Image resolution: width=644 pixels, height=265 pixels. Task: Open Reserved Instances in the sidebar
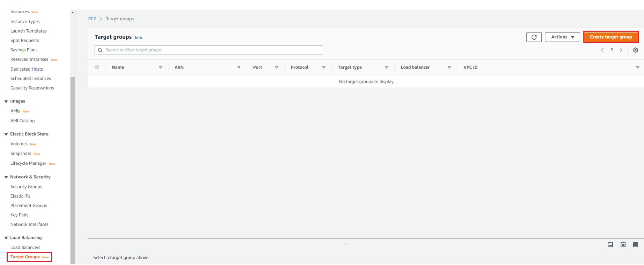(29, 59)
